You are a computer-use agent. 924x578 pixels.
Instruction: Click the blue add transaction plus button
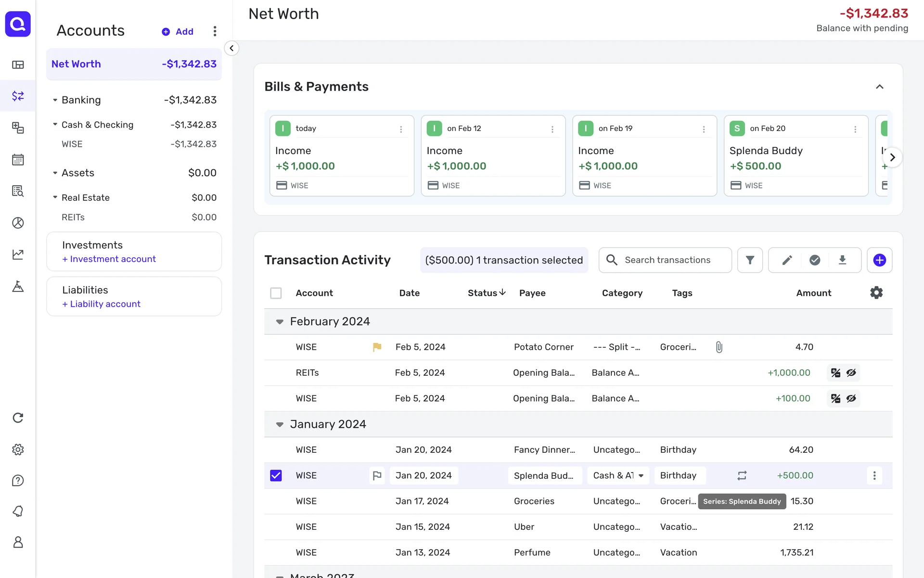[879, 260]
